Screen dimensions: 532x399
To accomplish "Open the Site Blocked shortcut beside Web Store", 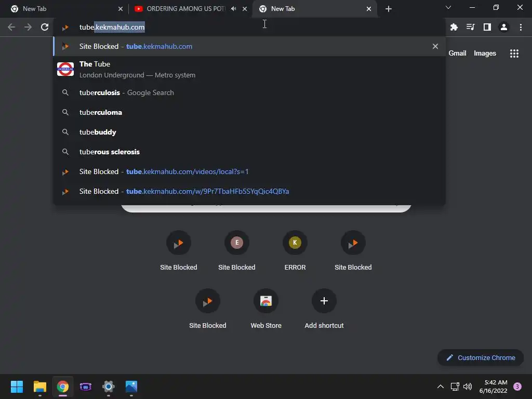I will (x=208, y=309).
